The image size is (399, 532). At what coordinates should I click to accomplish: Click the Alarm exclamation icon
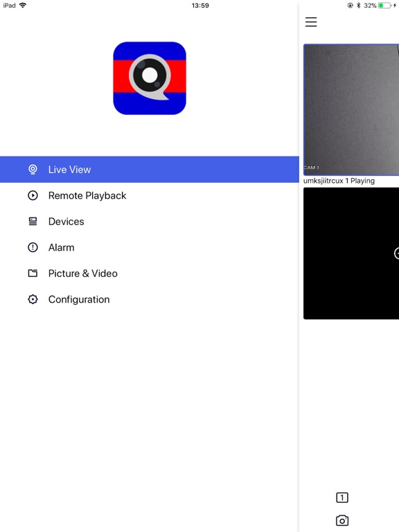(x=33, y=247)
